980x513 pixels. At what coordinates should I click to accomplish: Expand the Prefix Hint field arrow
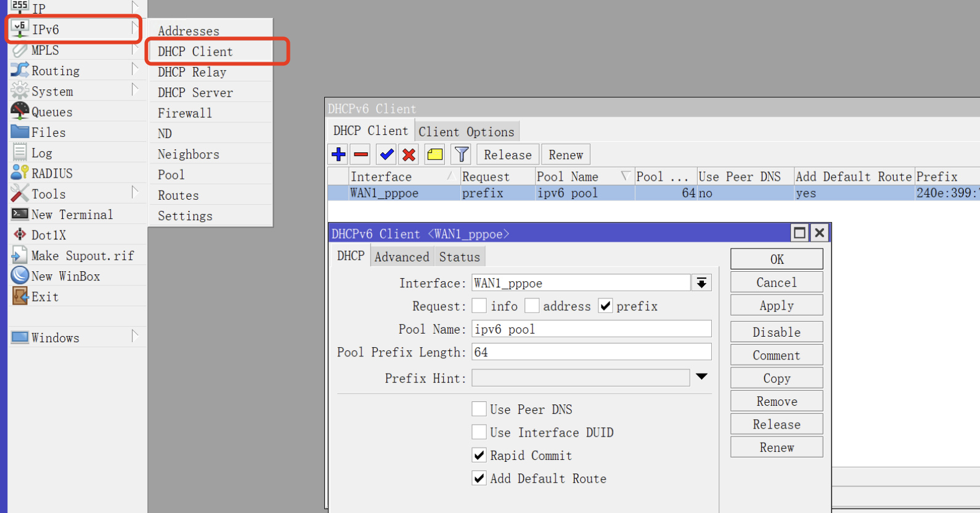pos(701,377)
